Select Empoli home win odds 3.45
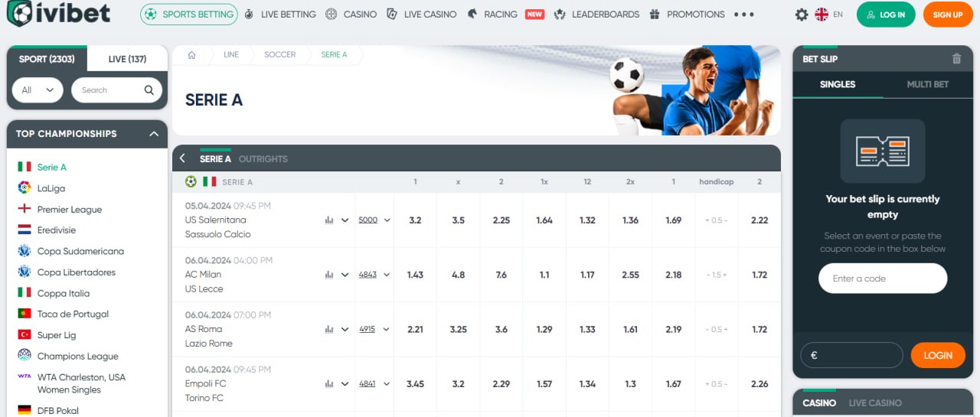The image size is (980, 417). [415, 384]
